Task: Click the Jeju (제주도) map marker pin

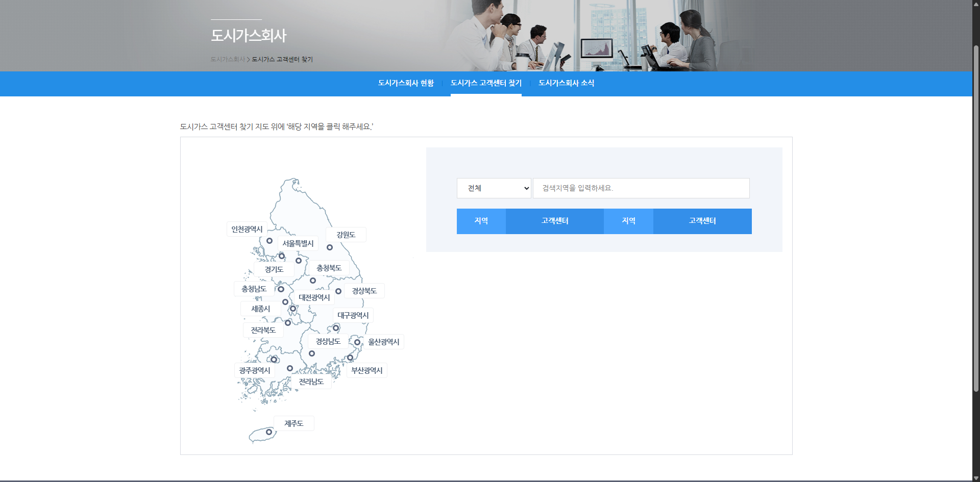Action: click(269, 432)
